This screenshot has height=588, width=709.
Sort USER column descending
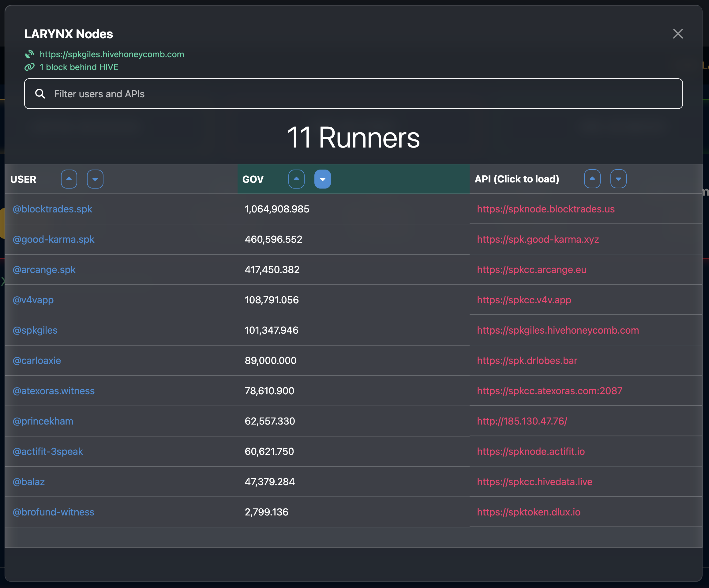point(95,179)
